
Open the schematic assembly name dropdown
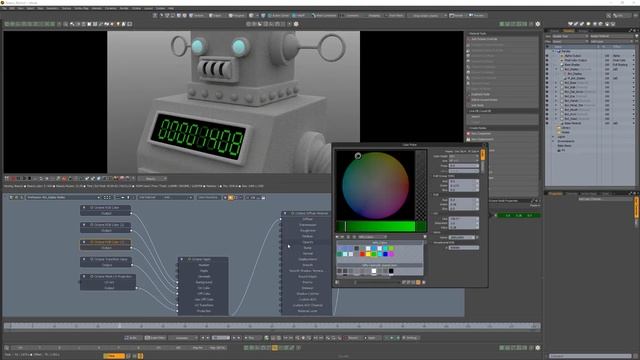pyautogui.click(x=63, y=198)
